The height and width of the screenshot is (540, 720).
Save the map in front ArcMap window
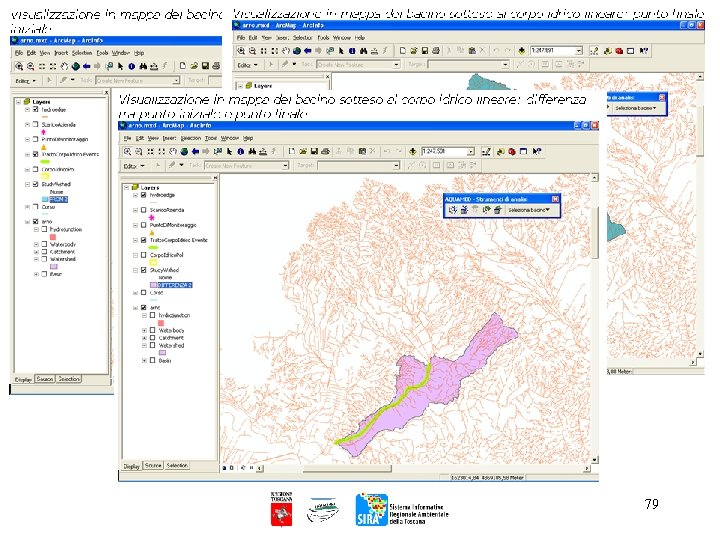coord(314,151)
